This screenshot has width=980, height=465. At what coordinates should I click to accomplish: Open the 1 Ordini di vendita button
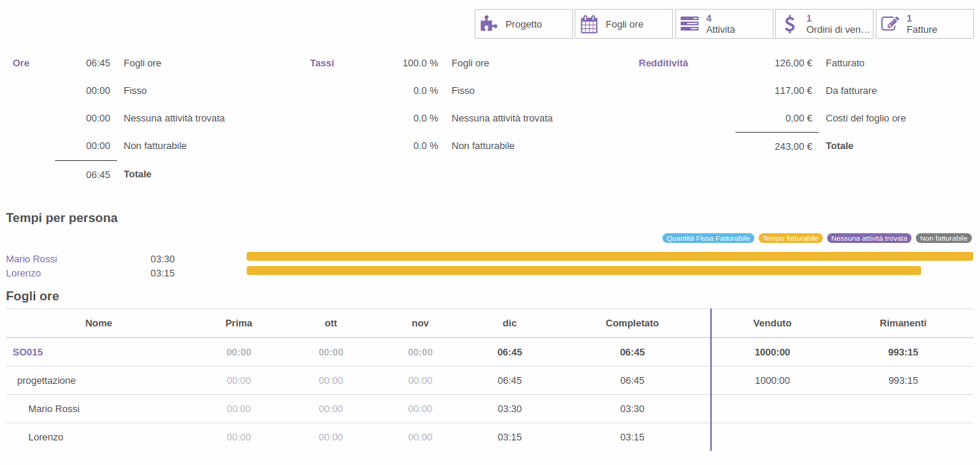(x=824, y=24)
